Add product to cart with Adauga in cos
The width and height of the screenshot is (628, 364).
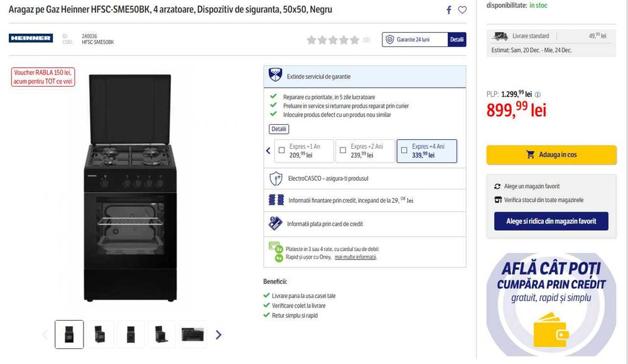[x=551, y=154]
